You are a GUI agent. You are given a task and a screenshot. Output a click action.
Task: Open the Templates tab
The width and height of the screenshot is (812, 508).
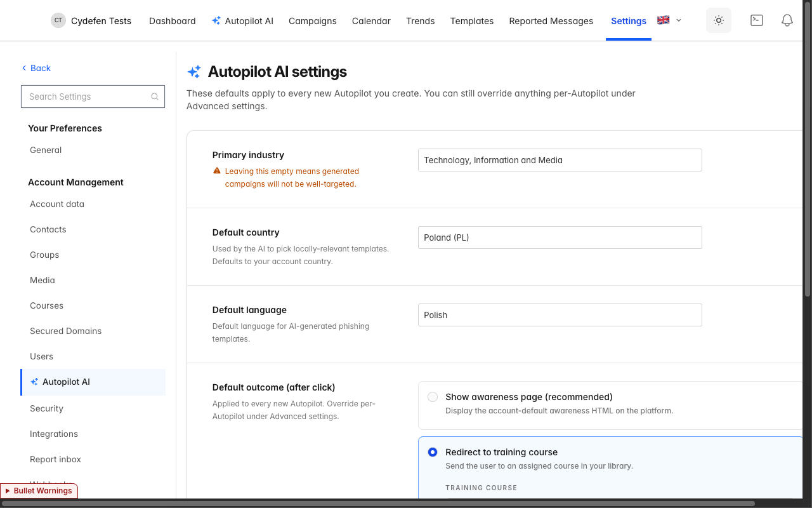471,21
